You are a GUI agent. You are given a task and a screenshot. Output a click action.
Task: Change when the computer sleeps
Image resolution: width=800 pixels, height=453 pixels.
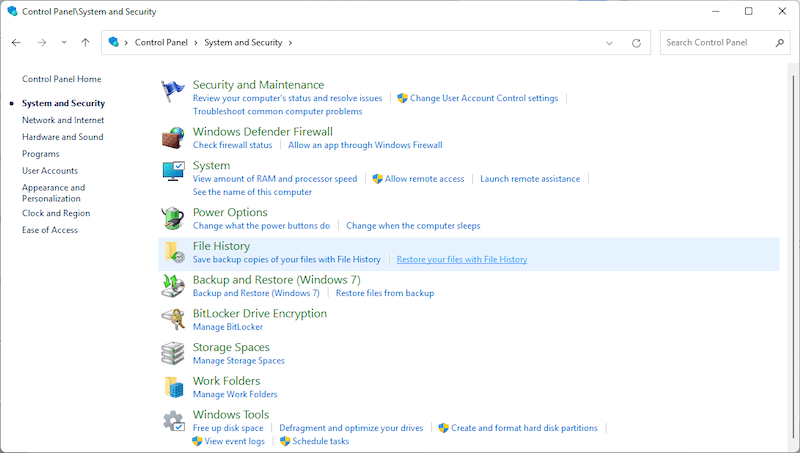coord(413,225)
